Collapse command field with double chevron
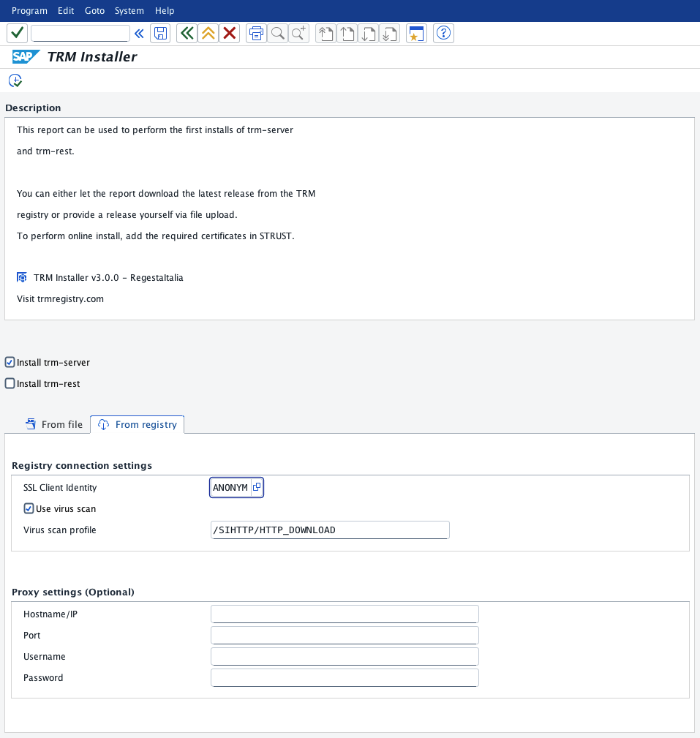Viewport: 700px width, 738px height. pyautogui.click(x=139, y=34)
